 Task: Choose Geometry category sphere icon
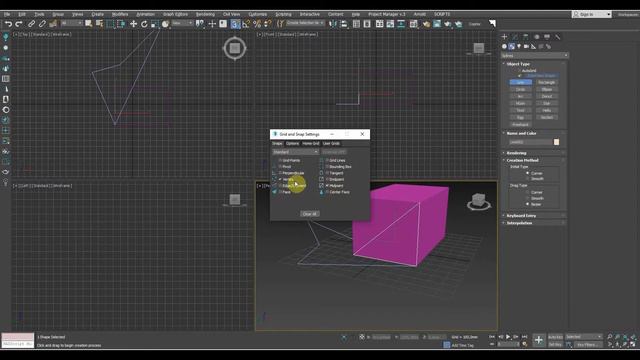pyautogui.click(x=504, y=47)
